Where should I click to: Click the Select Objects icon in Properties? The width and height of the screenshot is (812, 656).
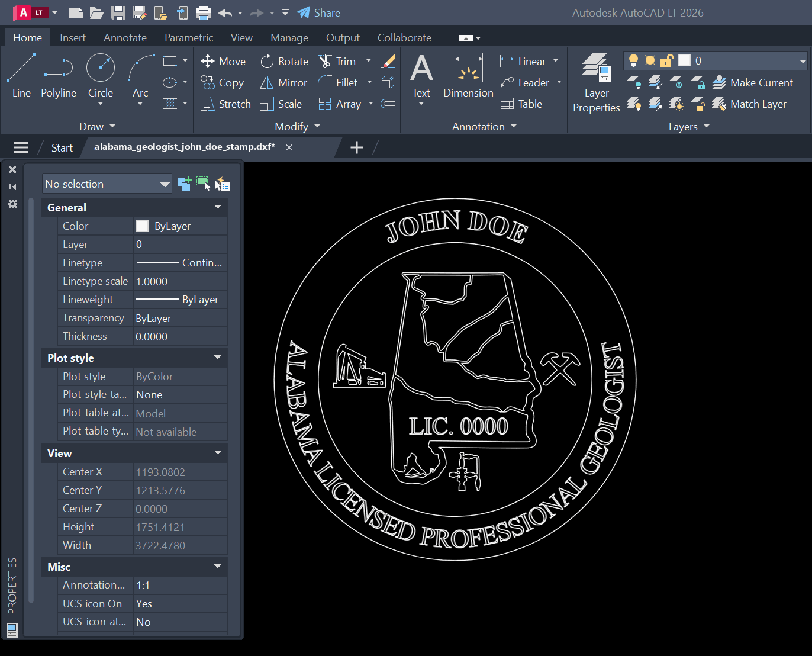coord(203,184)
